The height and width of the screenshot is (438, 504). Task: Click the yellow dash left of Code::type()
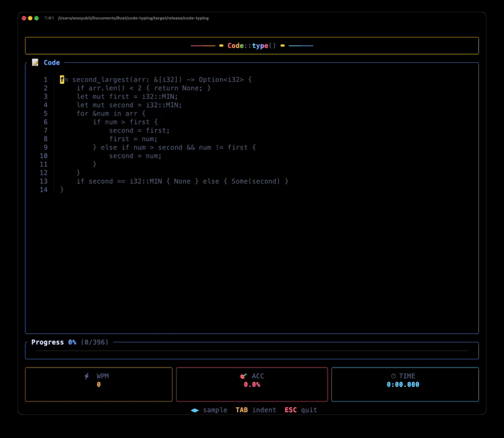tap(221, 46)
